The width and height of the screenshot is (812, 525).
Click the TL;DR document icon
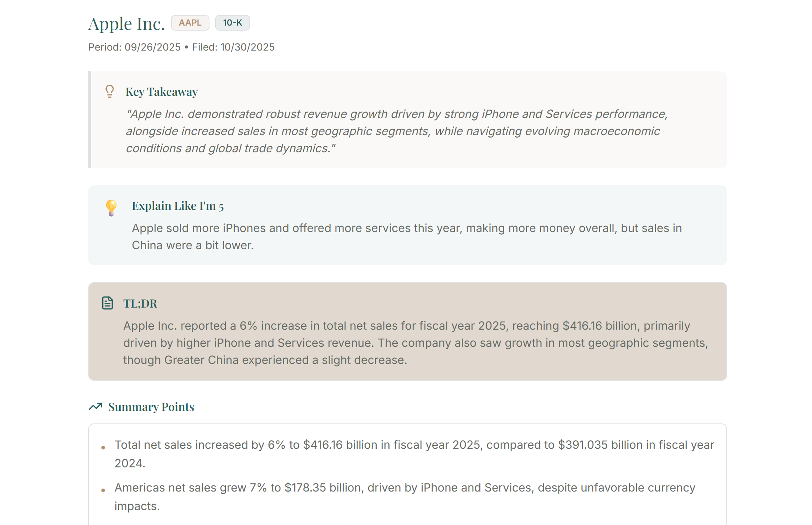coord(107,303)
